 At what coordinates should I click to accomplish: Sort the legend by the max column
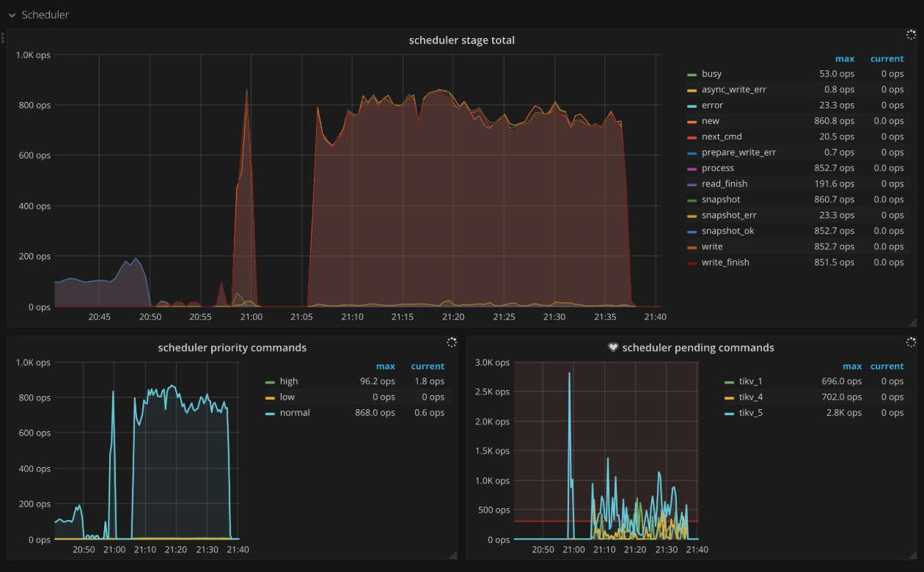[x=845, y=58]
